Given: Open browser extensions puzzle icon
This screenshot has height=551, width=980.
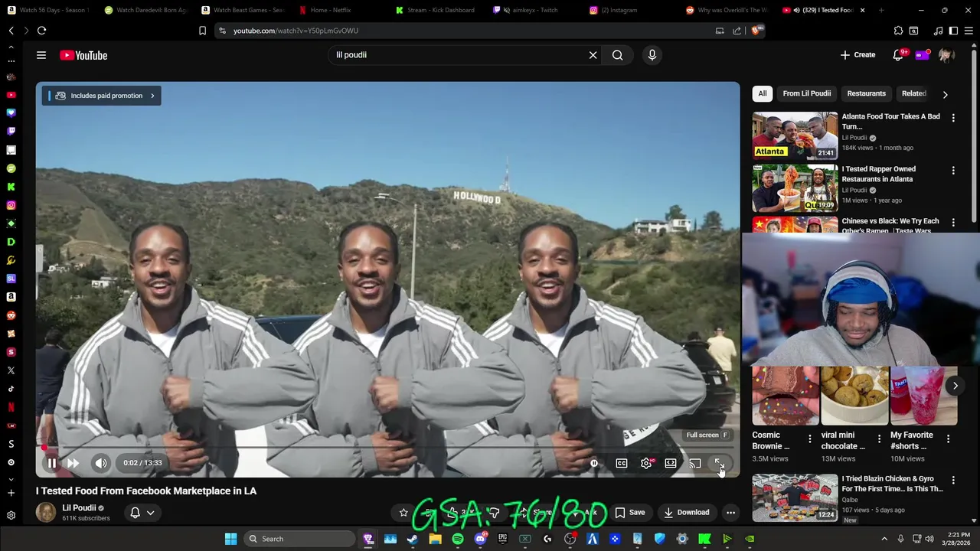Looking at the screenshot, I should (x=898, y=31).
